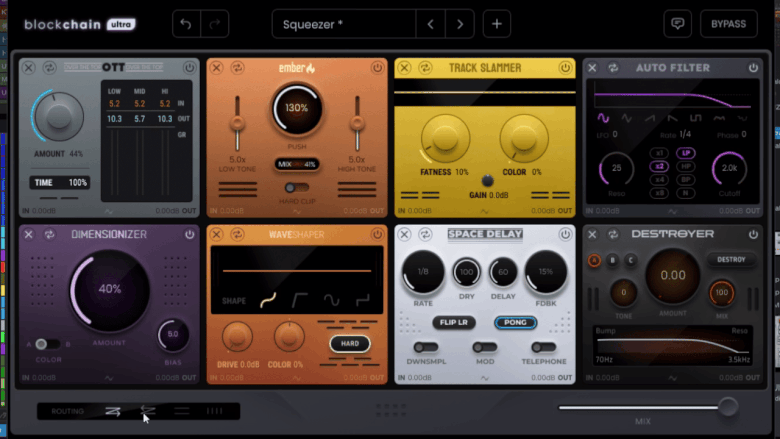Enable Telephone switch in Space Delay

click(x=543, y=347)
